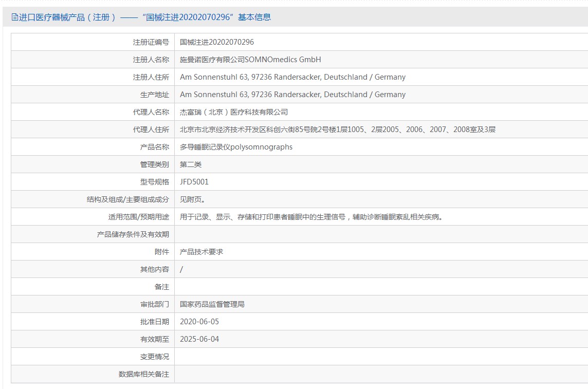Viewport: 588px width, 389px height.
Task: Click the 其他内容 label
Action: pos(155,269)
